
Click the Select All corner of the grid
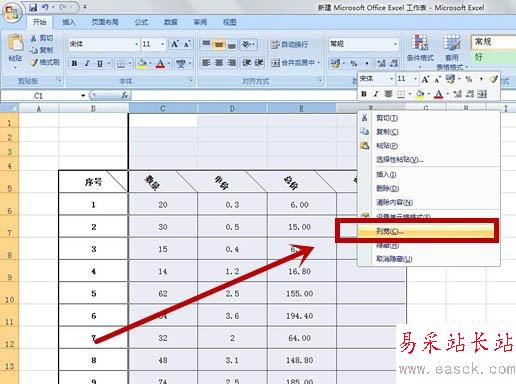click(10, 108)
